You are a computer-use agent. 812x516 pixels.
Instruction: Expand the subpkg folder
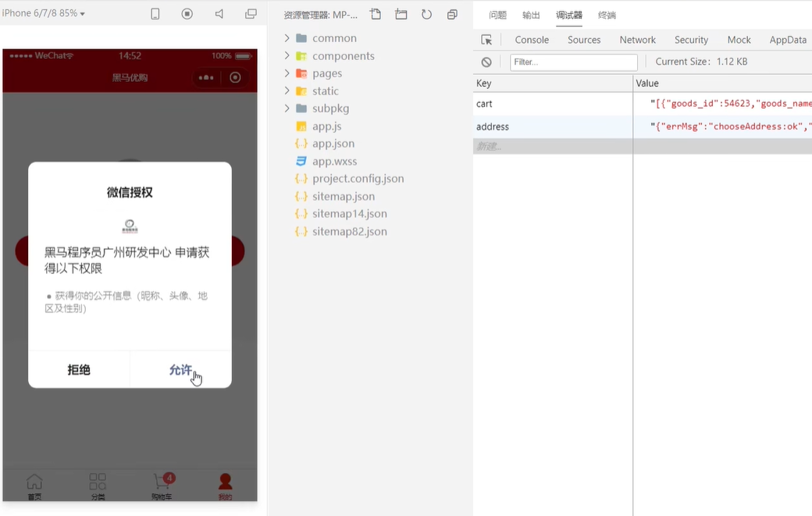287,109
